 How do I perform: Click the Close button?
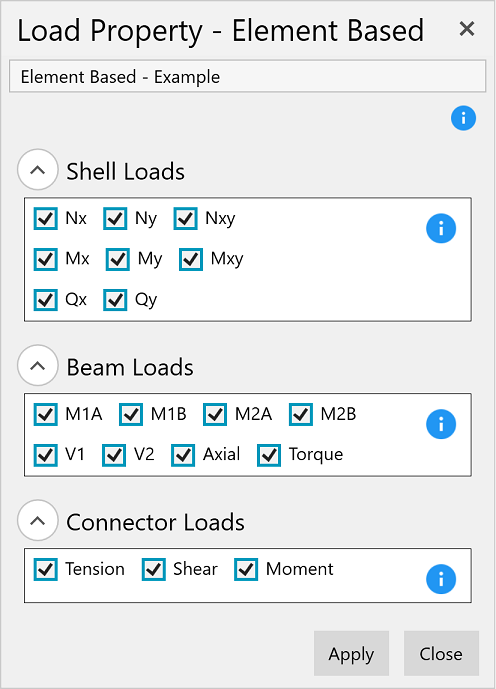[x=441, y=653]
